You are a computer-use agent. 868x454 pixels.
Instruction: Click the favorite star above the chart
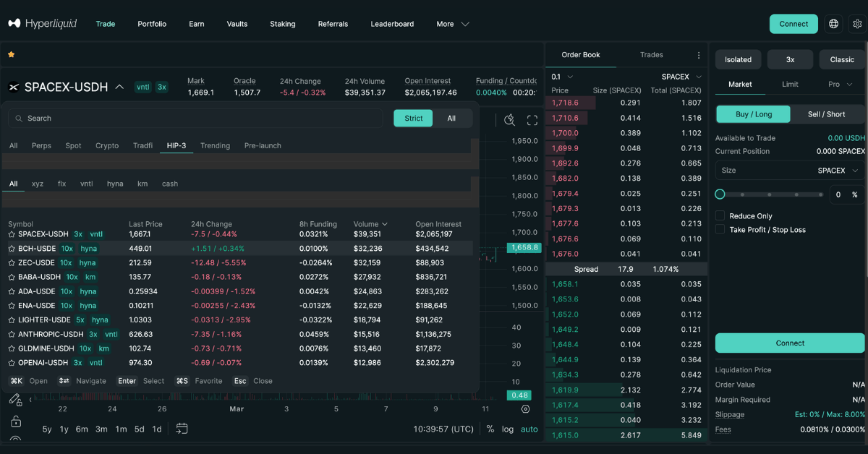[x=11, y=54]
